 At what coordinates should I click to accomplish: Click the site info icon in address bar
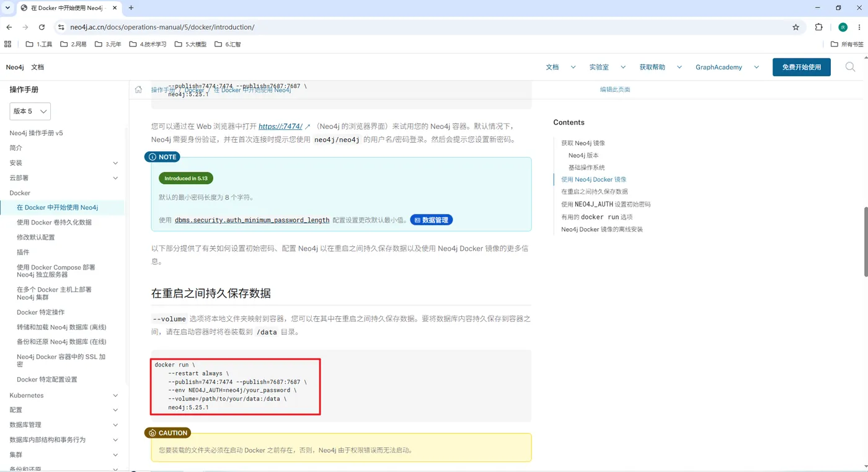tap(61, 27)
